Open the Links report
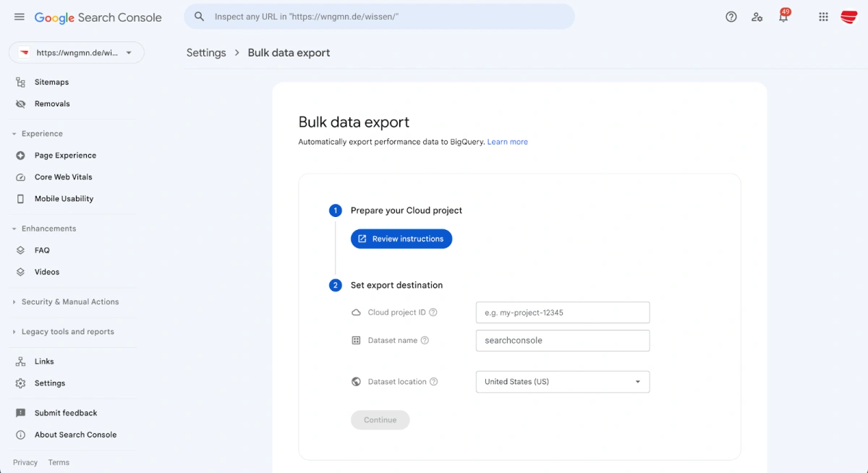868x473 pixels. tap(43, 361)
